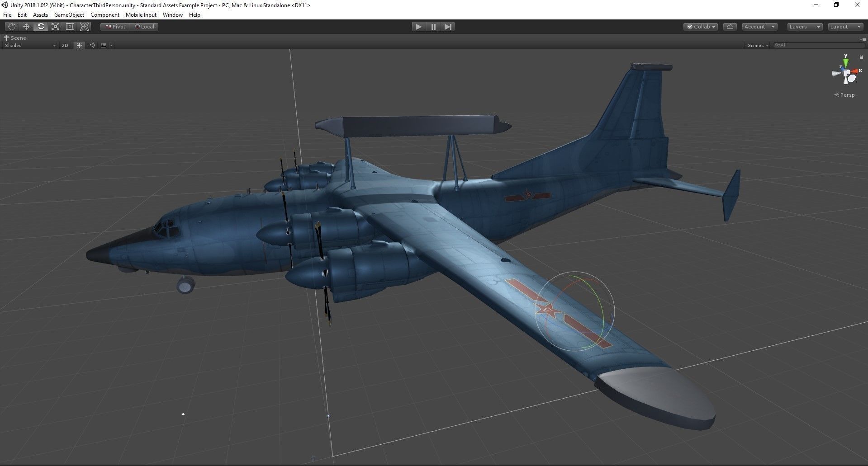Select the combined Transform tool

point(84,27)
